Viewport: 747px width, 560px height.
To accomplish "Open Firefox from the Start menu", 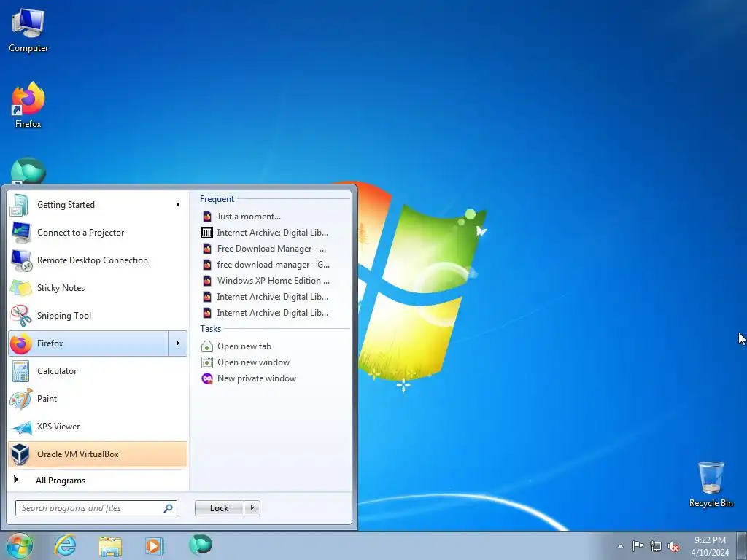I will [88, 343].
